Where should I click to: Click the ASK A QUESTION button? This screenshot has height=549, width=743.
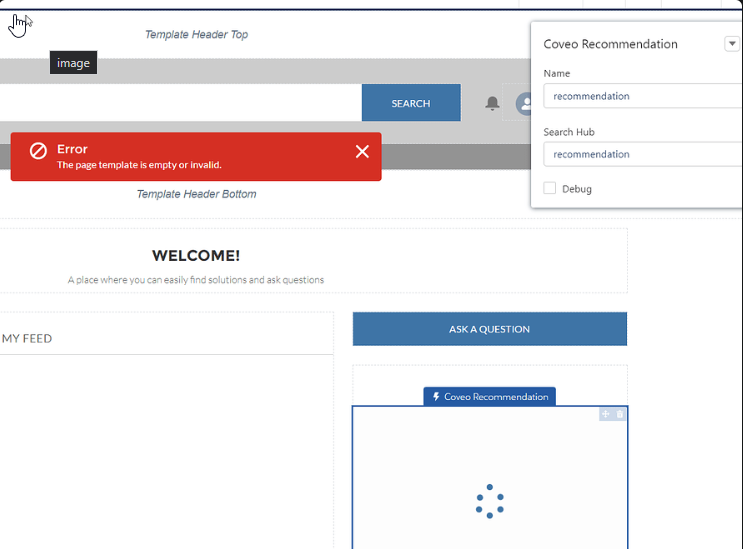(x=489, y=329)
